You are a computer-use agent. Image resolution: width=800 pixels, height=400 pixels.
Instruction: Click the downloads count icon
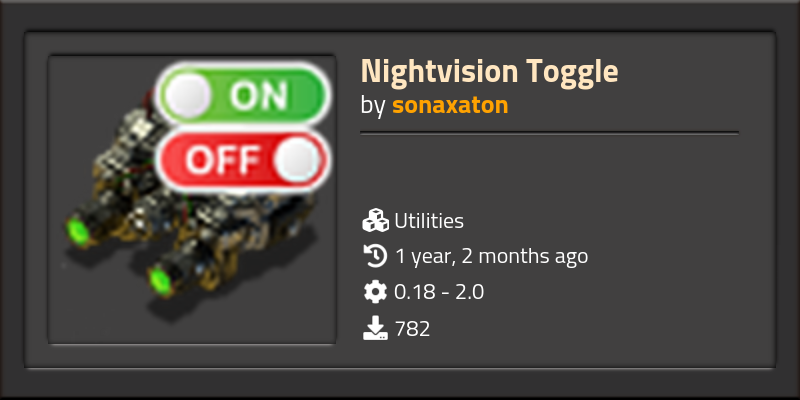coord(376,328)
